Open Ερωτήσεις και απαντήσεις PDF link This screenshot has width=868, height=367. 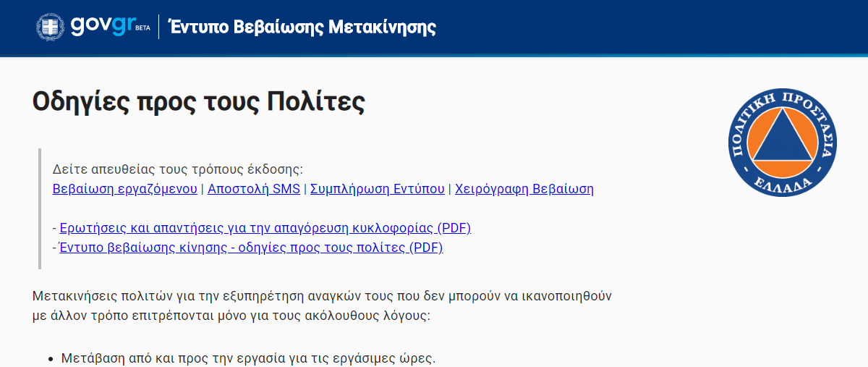[x=265, y=228]
